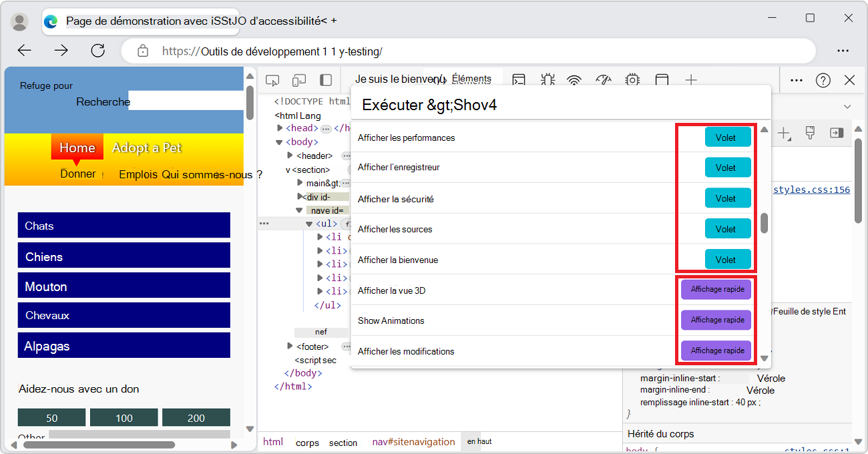Add a new style rule with the plus icon

(x=784, y=133)
